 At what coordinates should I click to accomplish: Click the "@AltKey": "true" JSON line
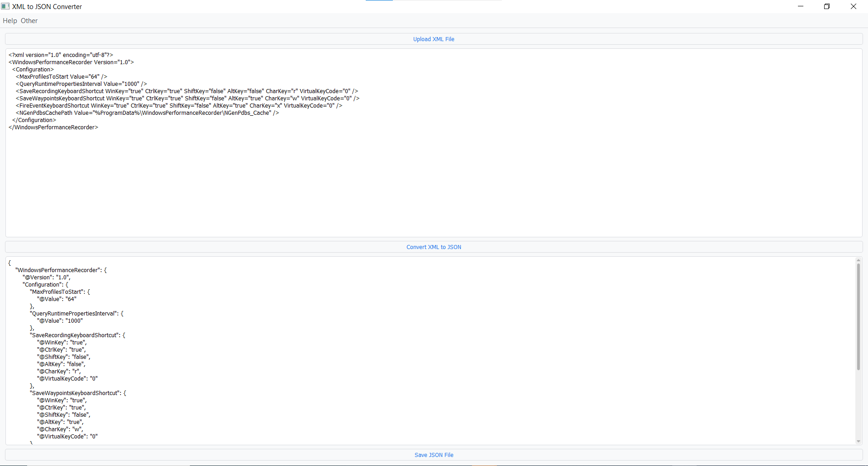point(60,422)
